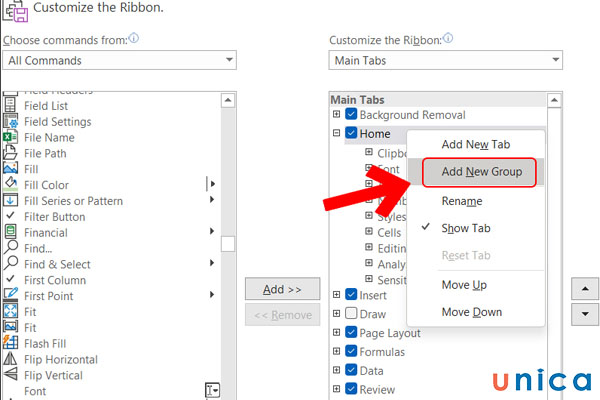Uncheck the Background Removal tab checkbox

pos(351,115)
